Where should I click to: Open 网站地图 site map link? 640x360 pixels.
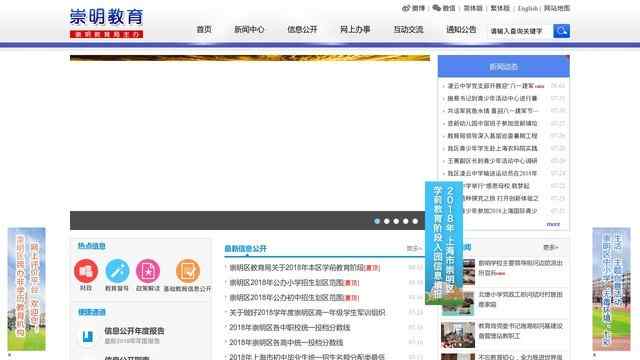point(557,8)
